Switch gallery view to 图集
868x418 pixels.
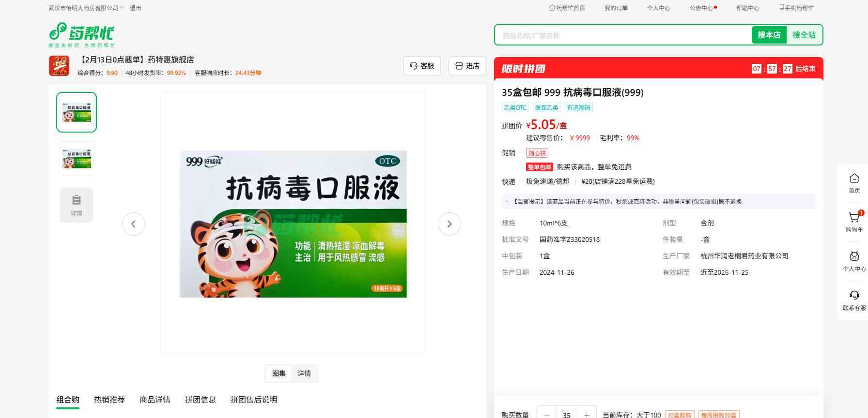(x=279, y=373)
